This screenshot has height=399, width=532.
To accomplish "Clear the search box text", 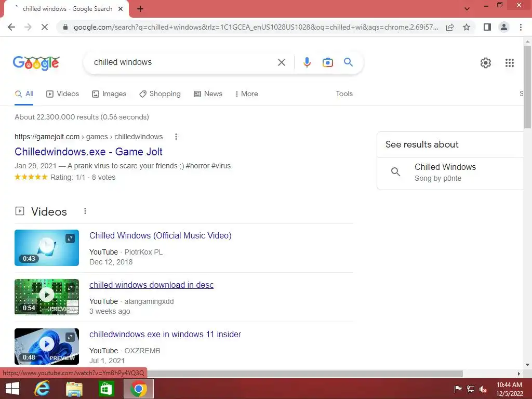I will tap(281, 62).
